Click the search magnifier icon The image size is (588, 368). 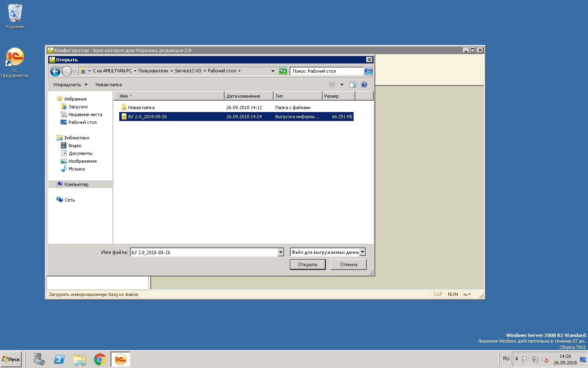(368, 71)
